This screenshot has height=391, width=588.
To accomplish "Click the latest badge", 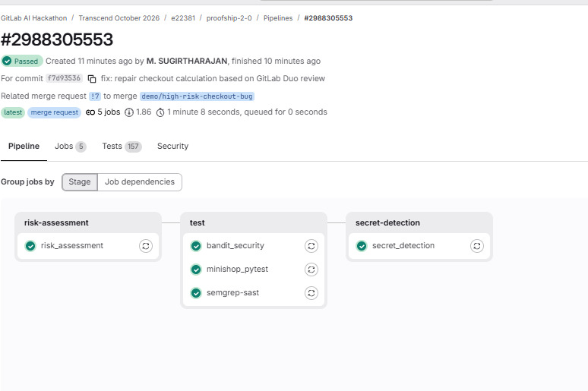I will click(13, 112).
